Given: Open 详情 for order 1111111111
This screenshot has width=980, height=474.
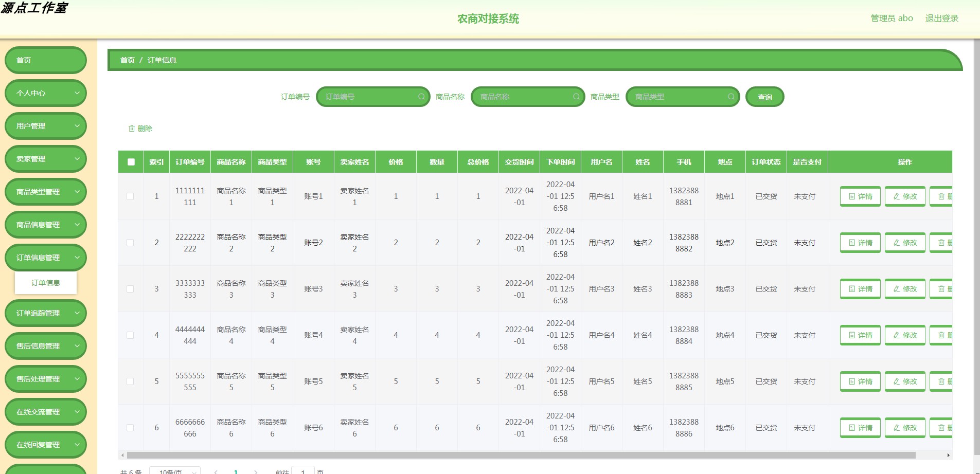Looking at the screenshot, I should [860, 196].
